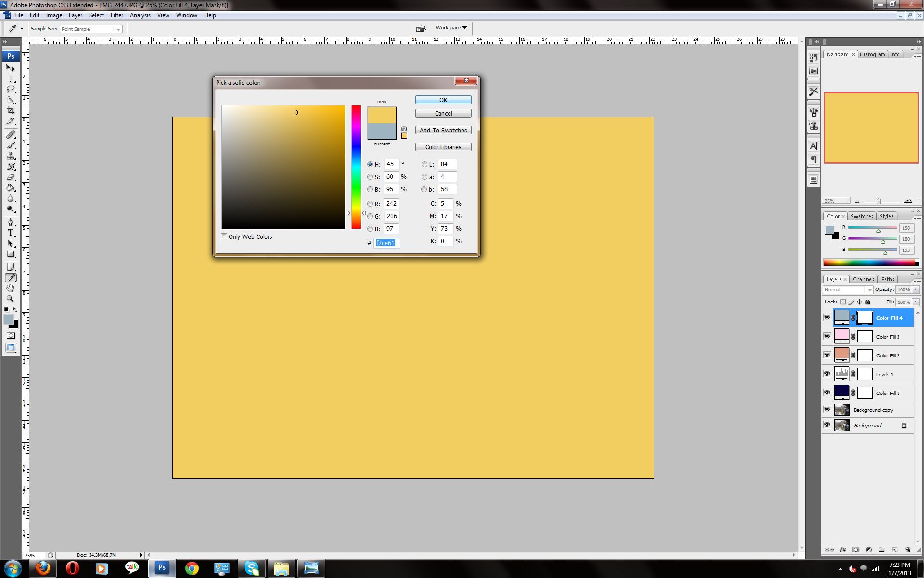Select the Path Selection tool
The width and height of the screenshot is (924, 578).
coord(11,243)
